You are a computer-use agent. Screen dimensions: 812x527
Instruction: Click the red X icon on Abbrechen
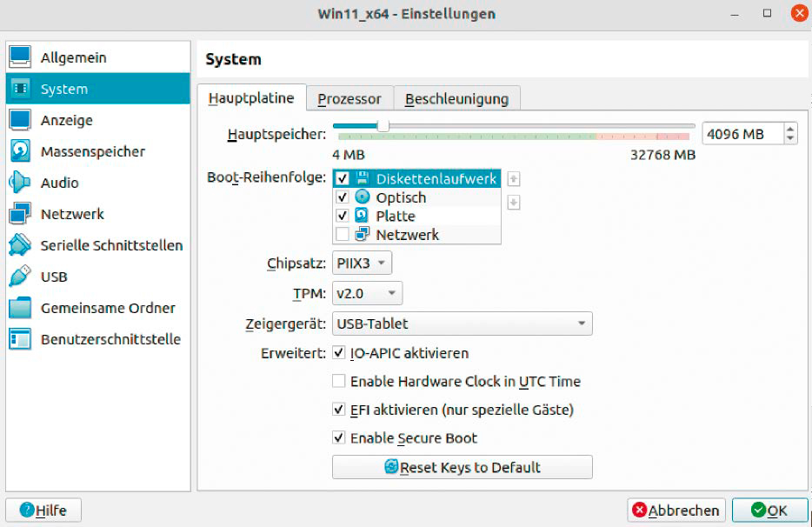point(640,510)
